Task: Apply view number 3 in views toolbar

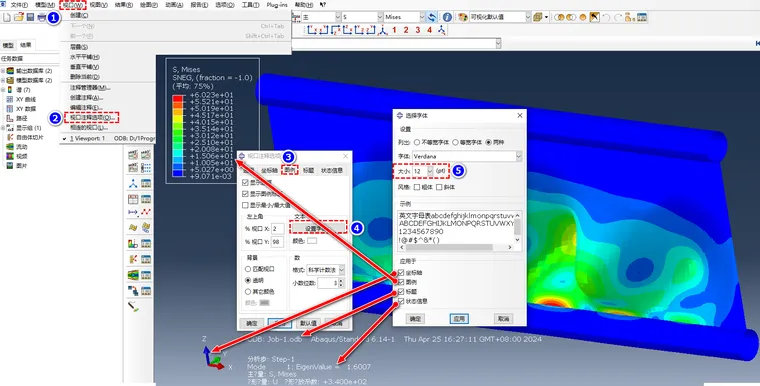Action: (418, 30)
